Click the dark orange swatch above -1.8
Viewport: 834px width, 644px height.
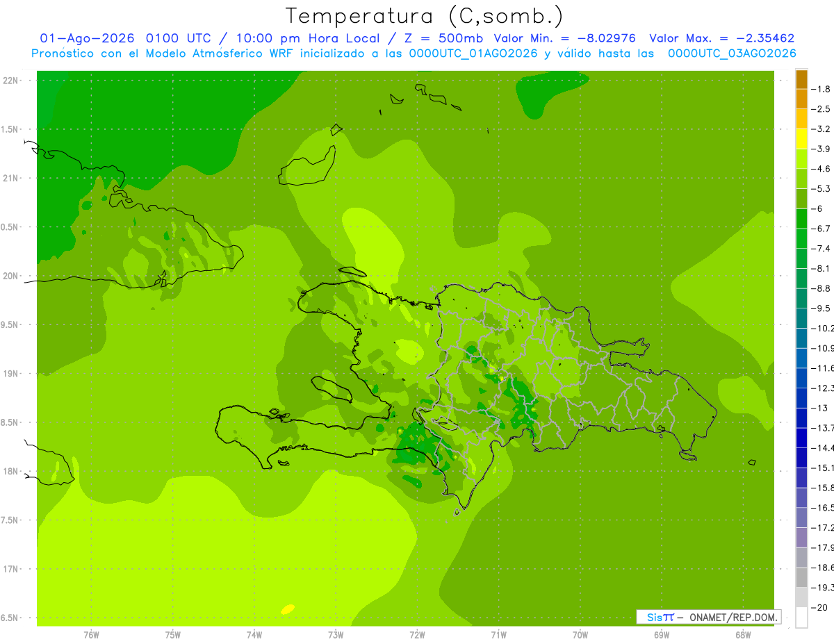(801, 79)
